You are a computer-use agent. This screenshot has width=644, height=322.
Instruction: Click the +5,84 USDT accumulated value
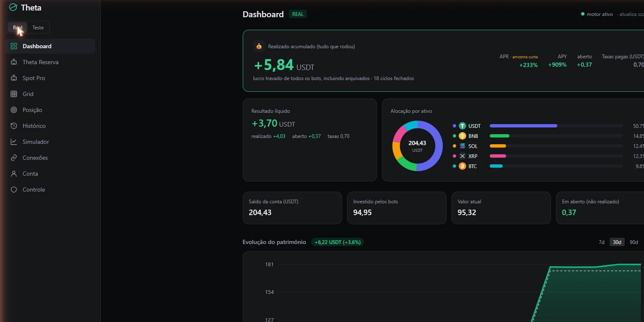284,65
